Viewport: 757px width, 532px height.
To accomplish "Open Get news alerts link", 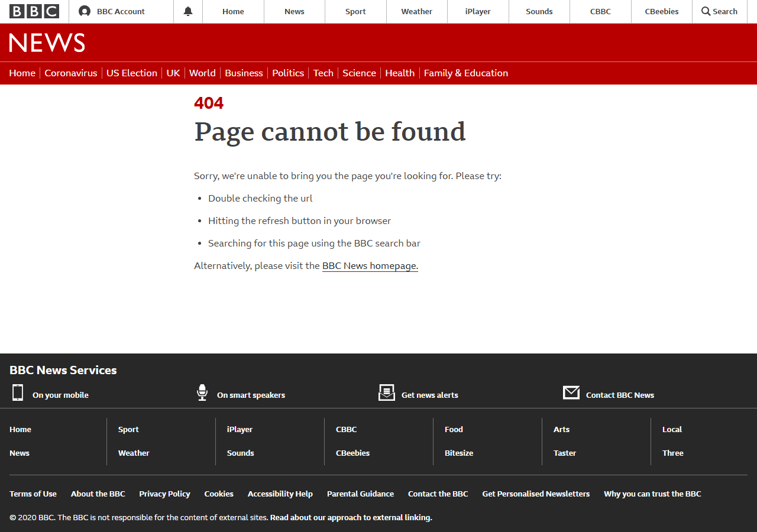I will (x=430, y=395).
